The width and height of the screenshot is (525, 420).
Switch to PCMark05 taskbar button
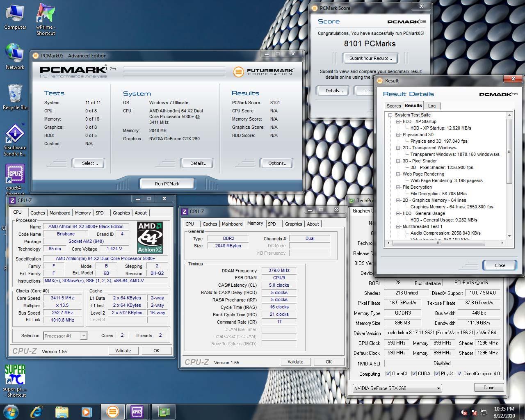[x=112, y=411]
